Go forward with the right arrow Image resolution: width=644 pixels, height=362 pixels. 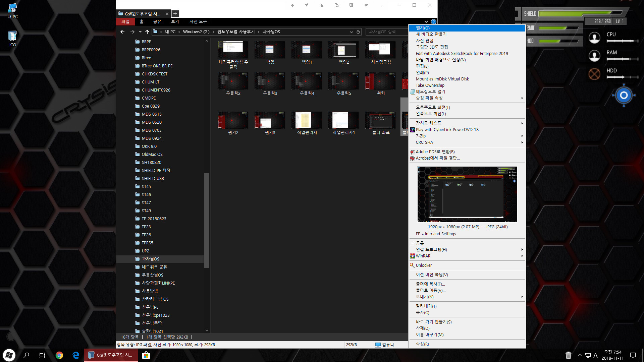pyautogui.click(x=132, y=32)
